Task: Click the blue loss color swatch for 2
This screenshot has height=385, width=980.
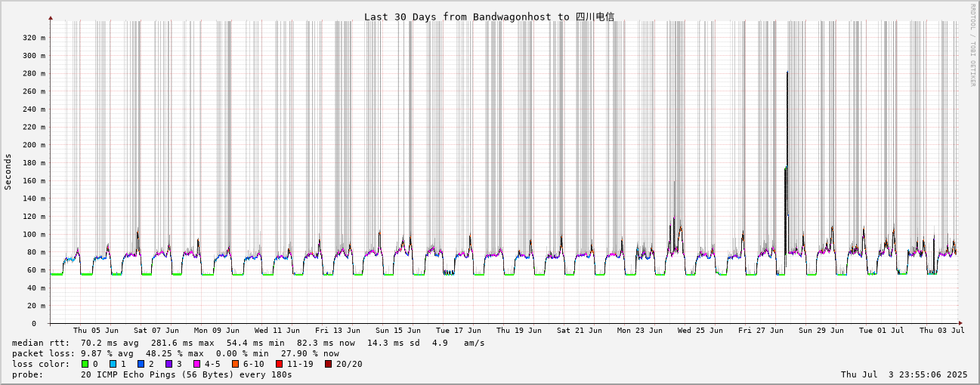Action: 141,364
